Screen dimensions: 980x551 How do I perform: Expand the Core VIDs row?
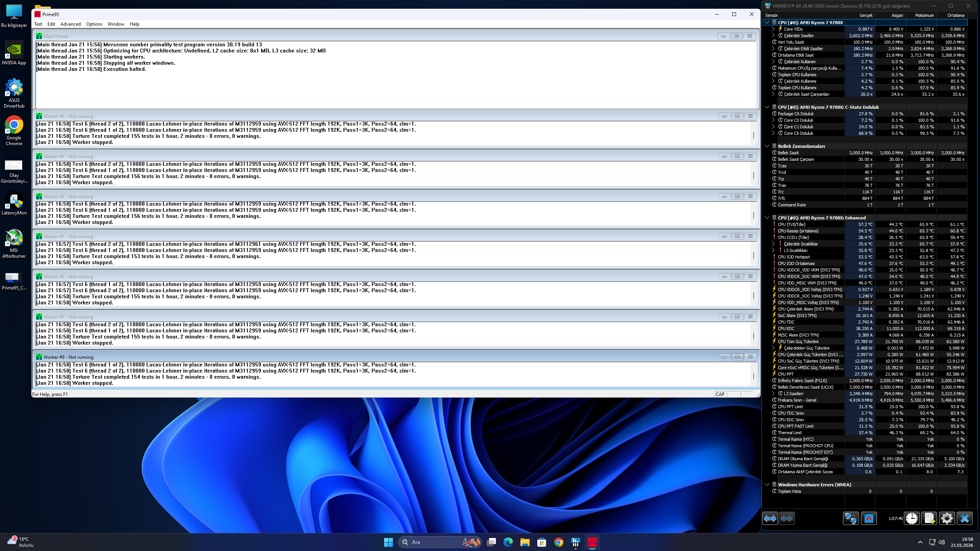(773, 29)
